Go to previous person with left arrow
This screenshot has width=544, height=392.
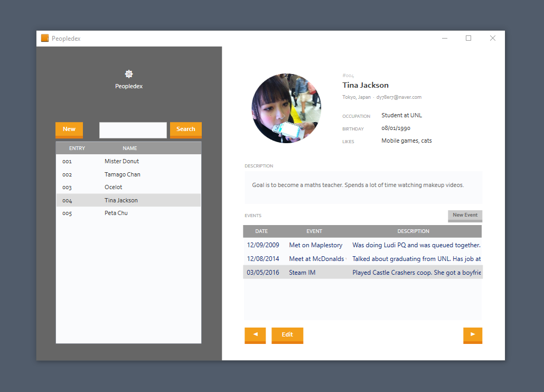255,335
